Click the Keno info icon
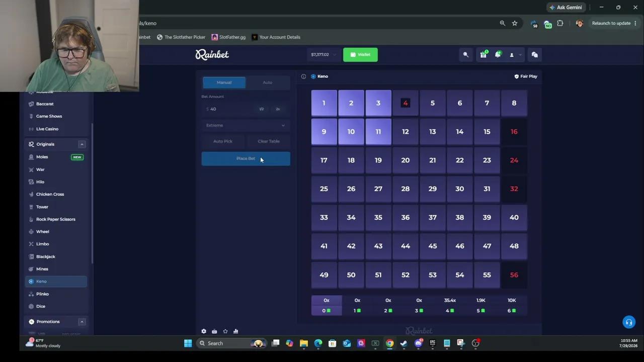This screenshot has height=362, width=644. [x=303, y=76]
